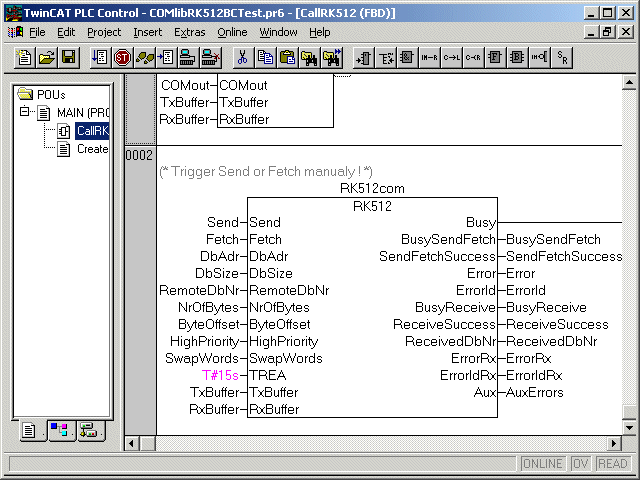Click the READ status bar indicator
This screenshot has width=640, height=480.
pos(612,464)
